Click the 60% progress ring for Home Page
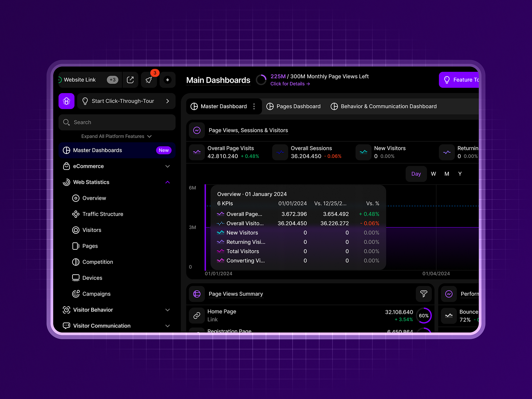532x399 pixels. click(424, 316)
